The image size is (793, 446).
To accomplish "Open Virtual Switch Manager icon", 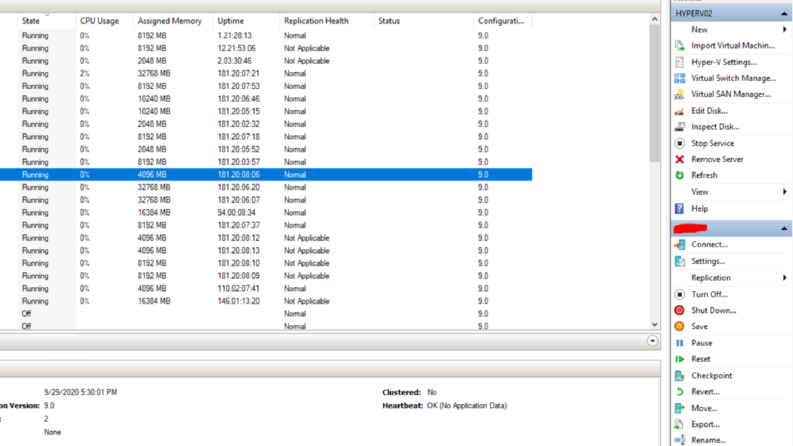I will click(680, 78).
